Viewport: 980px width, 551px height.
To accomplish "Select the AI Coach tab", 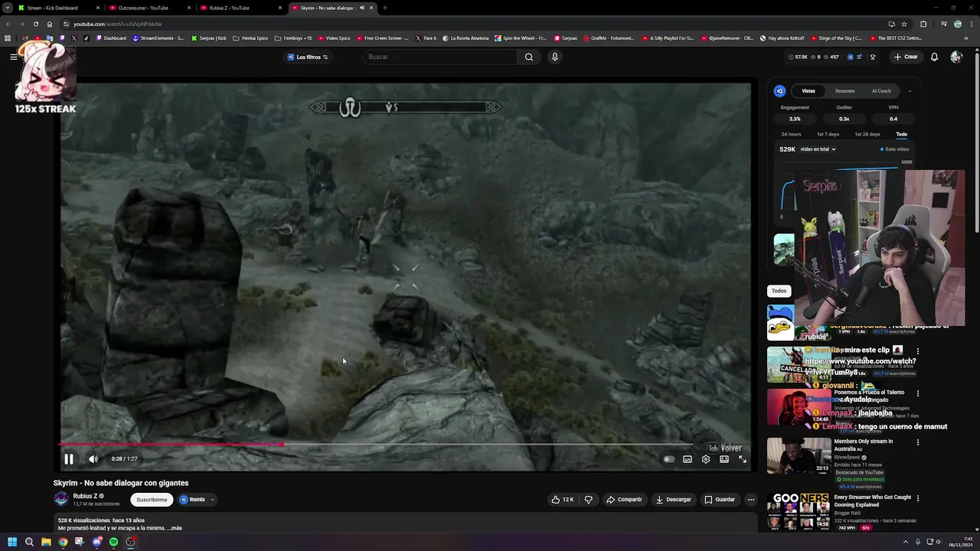I will coord(881,91).
